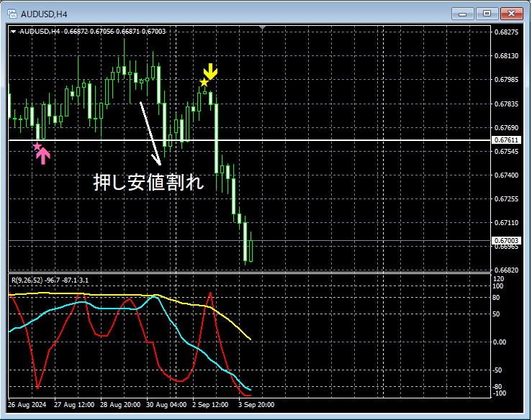Image resolution: width=532 pixels, height=420 pixels.
Task: Close the AUDUSD,H4 chart window
Action: point(512,14)
